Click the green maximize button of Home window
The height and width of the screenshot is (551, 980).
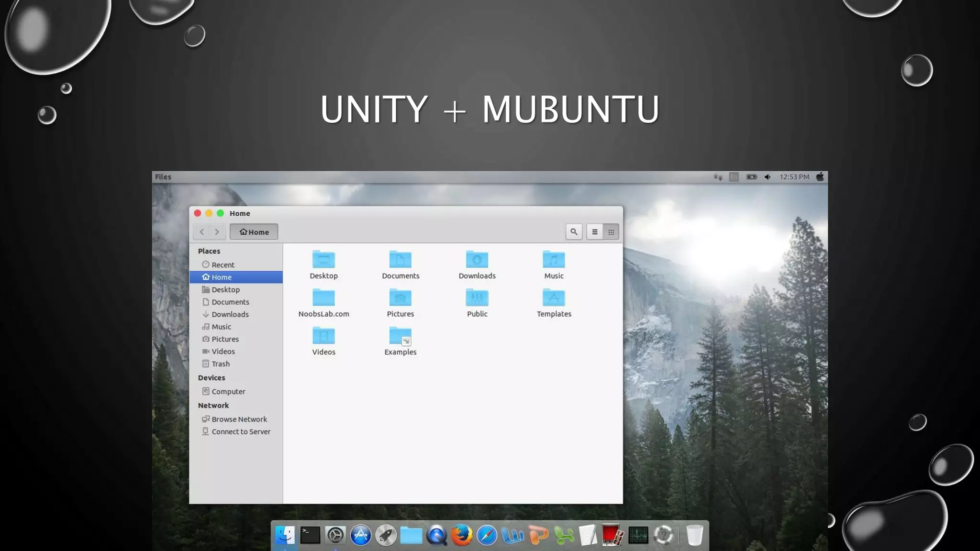[220, 213]
